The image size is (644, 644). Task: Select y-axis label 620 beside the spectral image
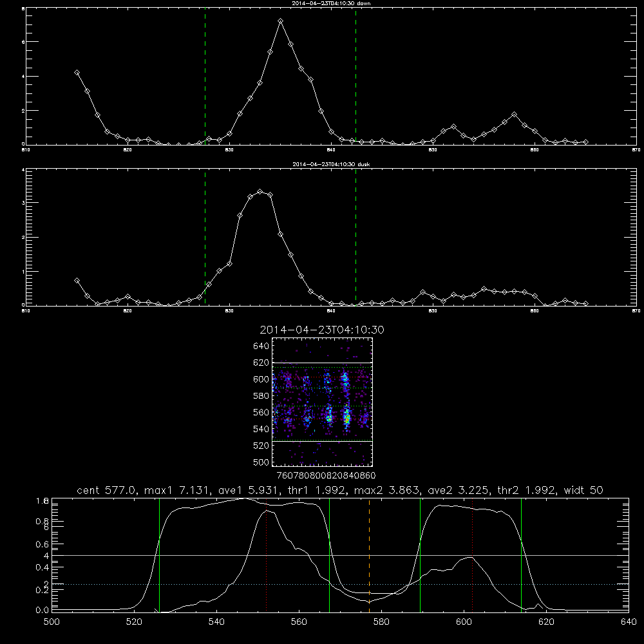click(x=261, y=363)
